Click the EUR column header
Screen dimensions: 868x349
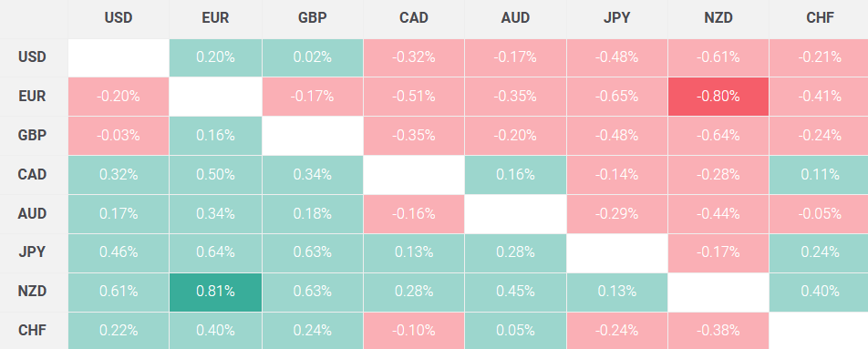[x=215, y=18]
